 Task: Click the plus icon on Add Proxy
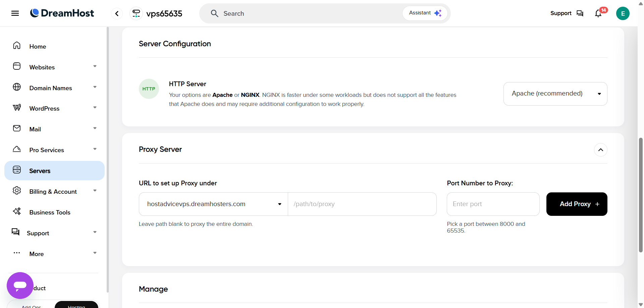(x=597, y=204)
